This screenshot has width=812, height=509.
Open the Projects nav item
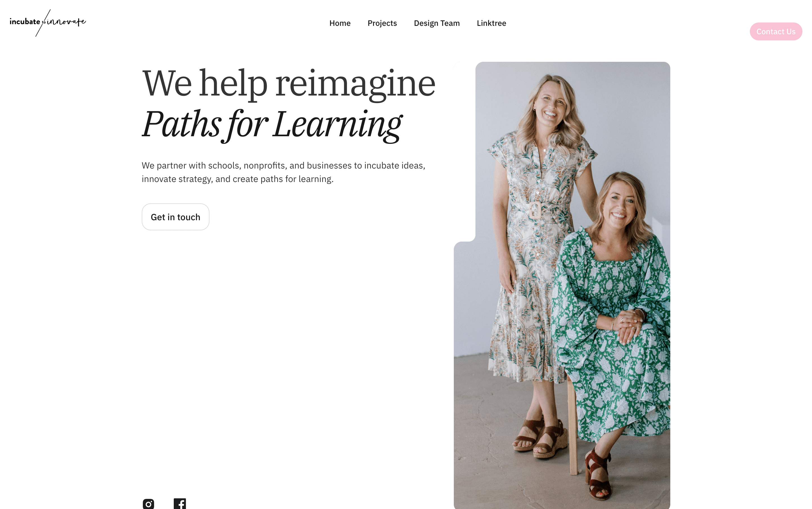coord(382,23)
